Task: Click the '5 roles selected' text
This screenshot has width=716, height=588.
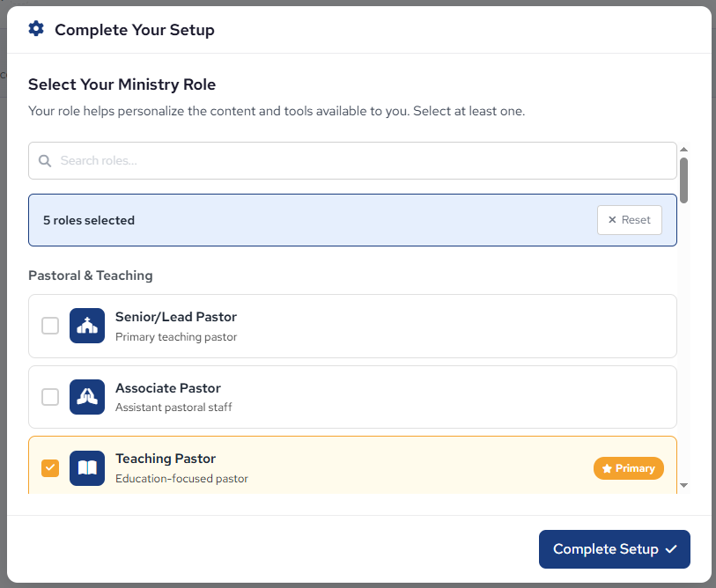Action: point(89,220)
